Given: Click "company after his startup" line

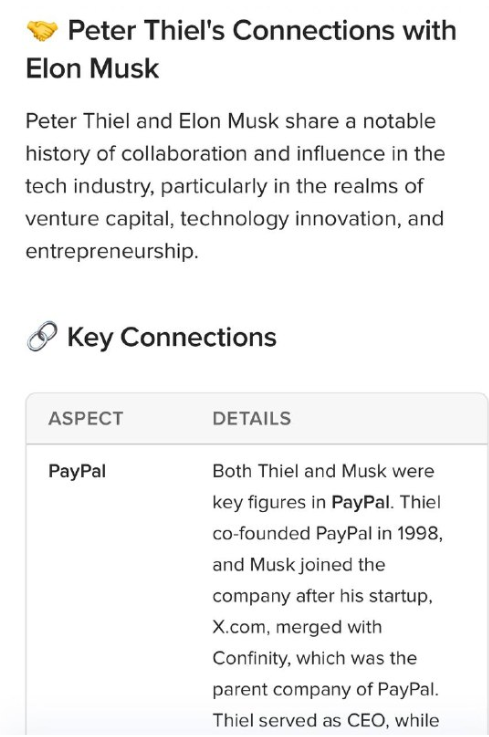Looking at the screenshot, I should tap(322, 596).
